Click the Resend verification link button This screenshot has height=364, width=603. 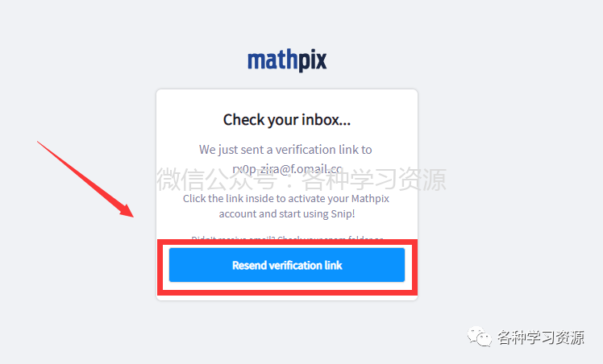pos(287,265)
